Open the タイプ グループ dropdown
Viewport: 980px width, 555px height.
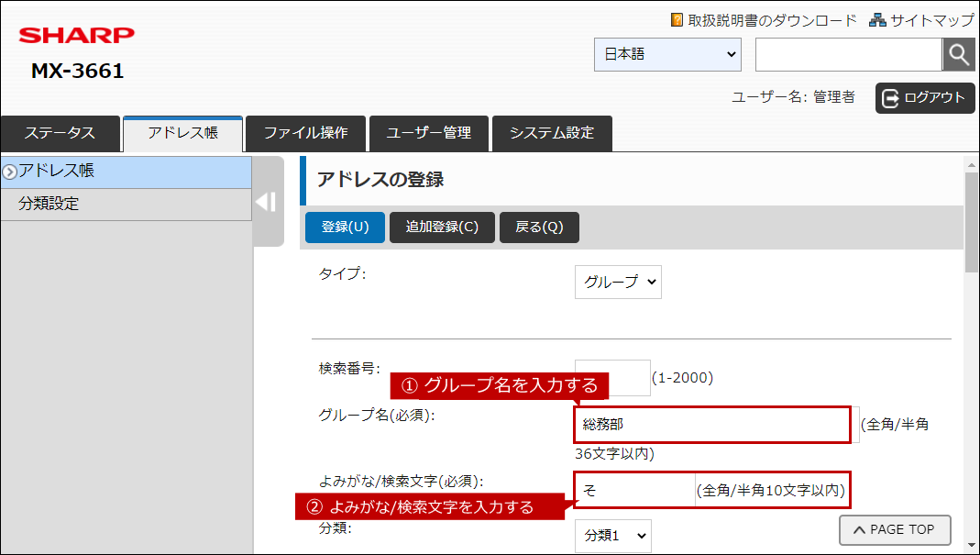pos(618,283)
